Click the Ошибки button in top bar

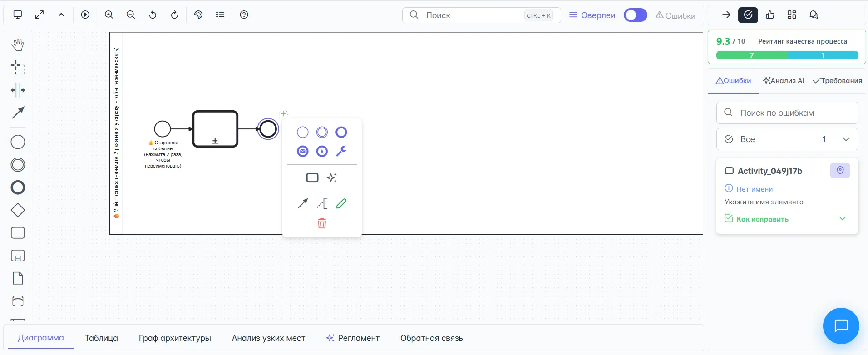click(676, 15)
